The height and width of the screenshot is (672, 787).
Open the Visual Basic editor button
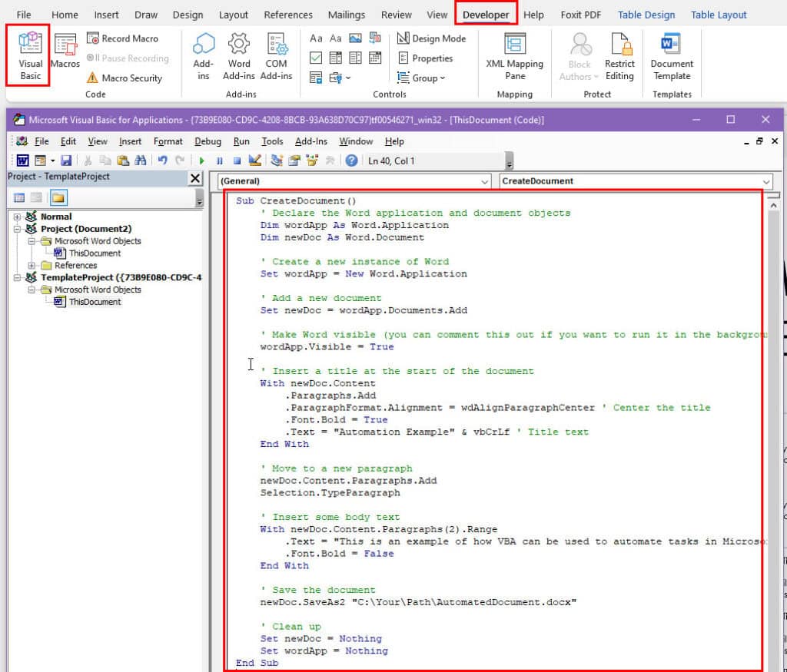coord(30,55)
